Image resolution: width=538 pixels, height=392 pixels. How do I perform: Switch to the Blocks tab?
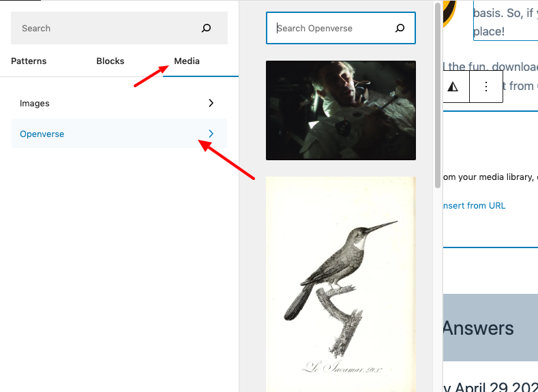click(x=110, y=61)
